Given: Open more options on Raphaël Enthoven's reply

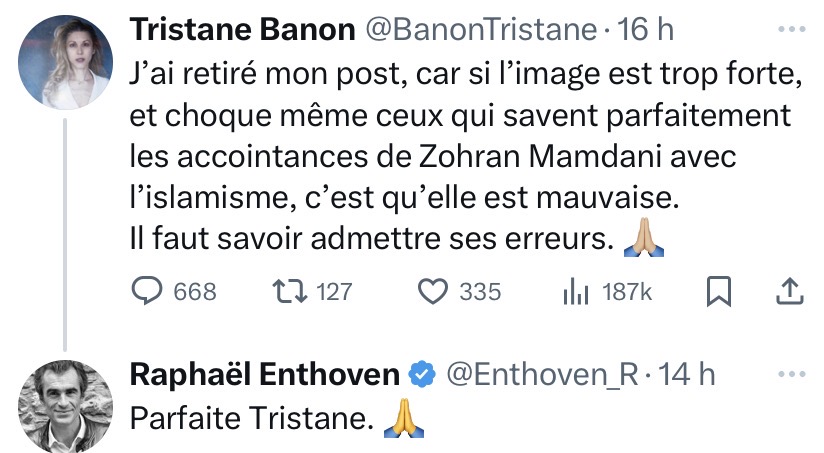Looking at the screenshot, I should click(x=790, y=374).
